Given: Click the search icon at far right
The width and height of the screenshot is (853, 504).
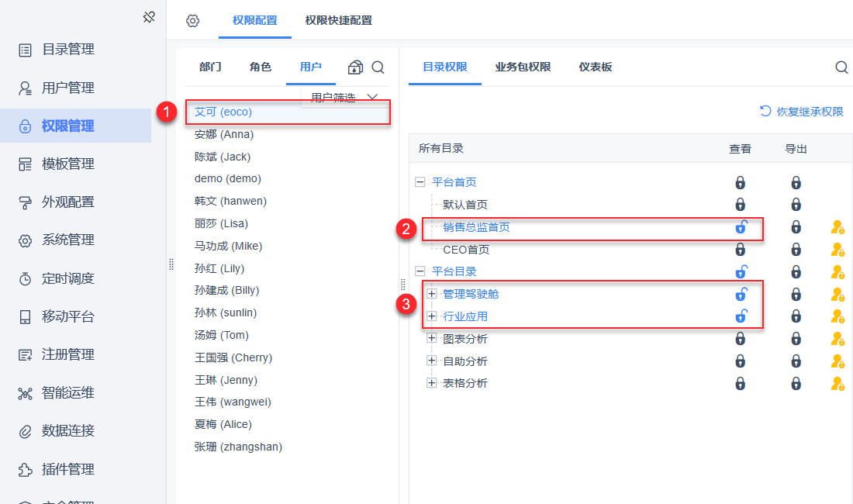Looking at the screenshot, I should (x=841, y=67).
